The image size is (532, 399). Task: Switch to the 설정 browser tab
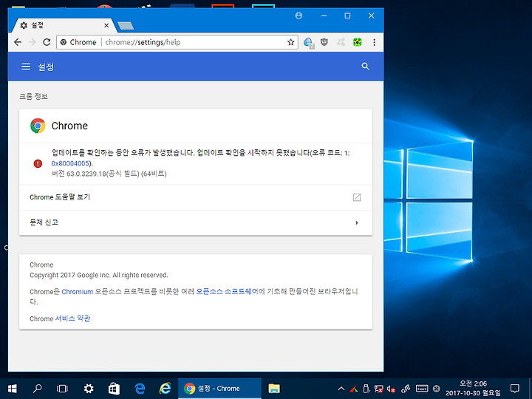click(x=63, y=25)
